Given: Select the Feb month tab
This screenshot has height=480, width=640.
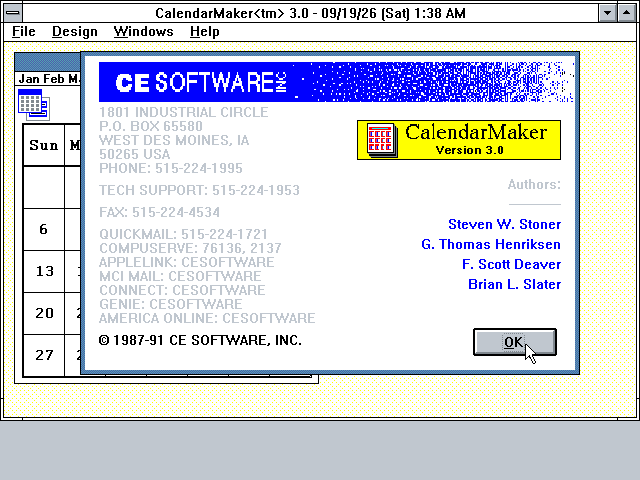Looking at the screenshot, I should coord(53,79).
